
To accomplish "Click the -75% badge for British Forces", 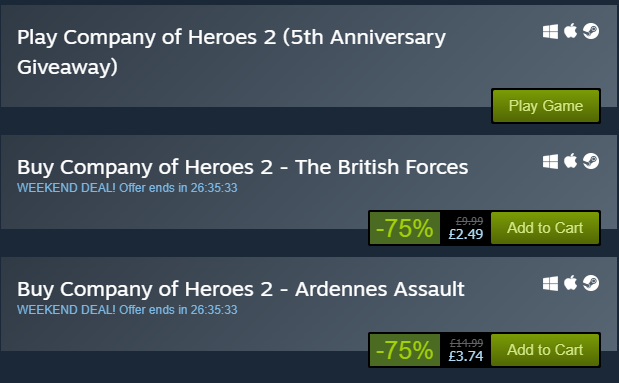I will click(x=405, y=228).
